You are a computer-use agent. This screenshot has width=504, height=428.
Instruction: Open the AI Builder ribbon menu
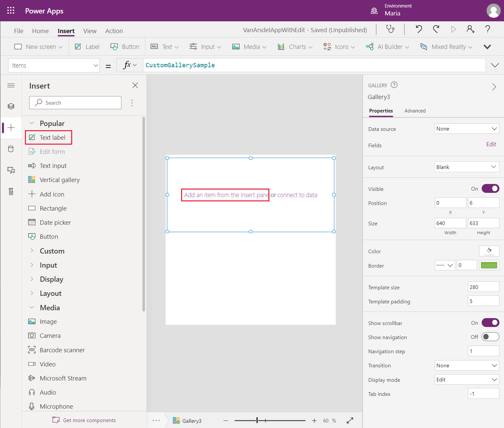coord(388,47)
